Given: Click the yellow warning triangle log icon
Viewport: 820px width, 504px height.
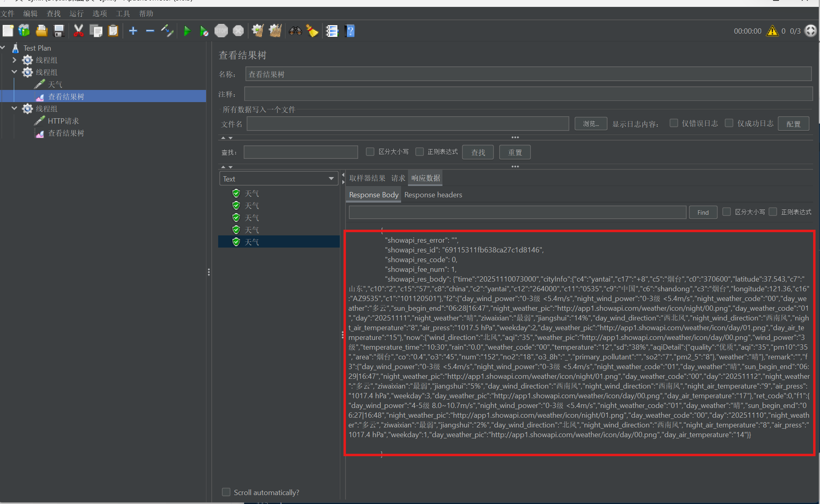Looking at the screenshot, I should pyautogui.click(x=772, y=31).
